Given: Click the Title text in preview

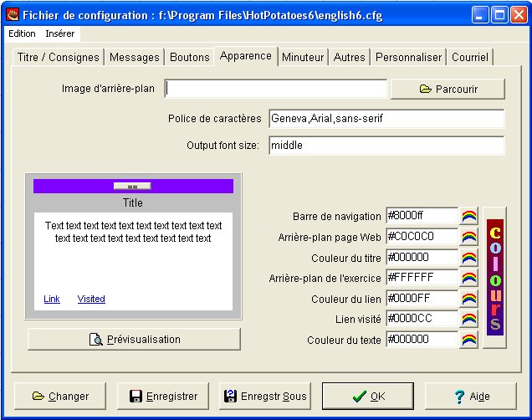Looking at the screenshot, I should pyautogui.click(x=133, y=202).
